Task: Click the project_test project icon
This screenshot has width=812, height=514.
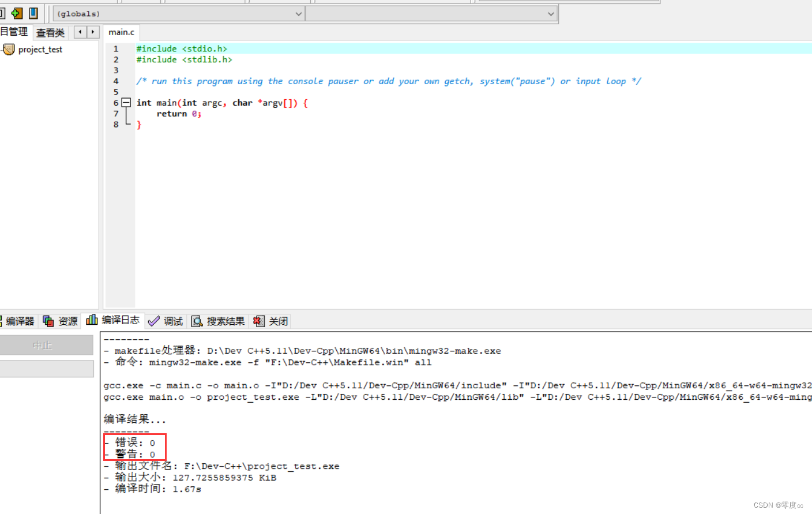Action: (9, 50)
